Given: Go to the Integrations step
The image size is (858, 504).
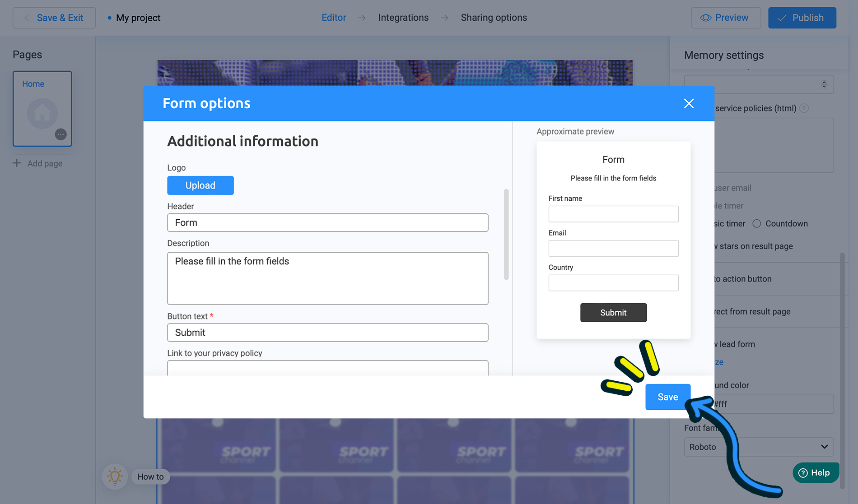Looking at the screenshot, I should [x=403, y=18].
